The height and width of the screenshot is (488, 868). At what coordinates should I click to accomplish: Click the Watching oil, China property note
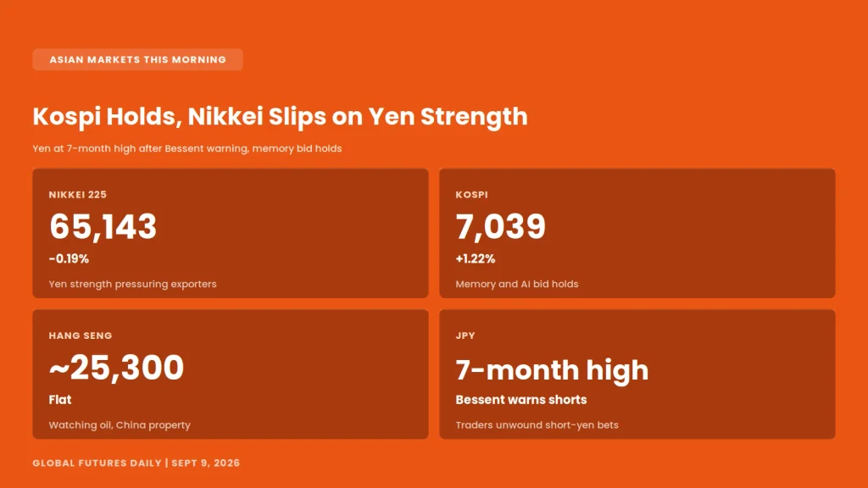click(x=120, y=425)
